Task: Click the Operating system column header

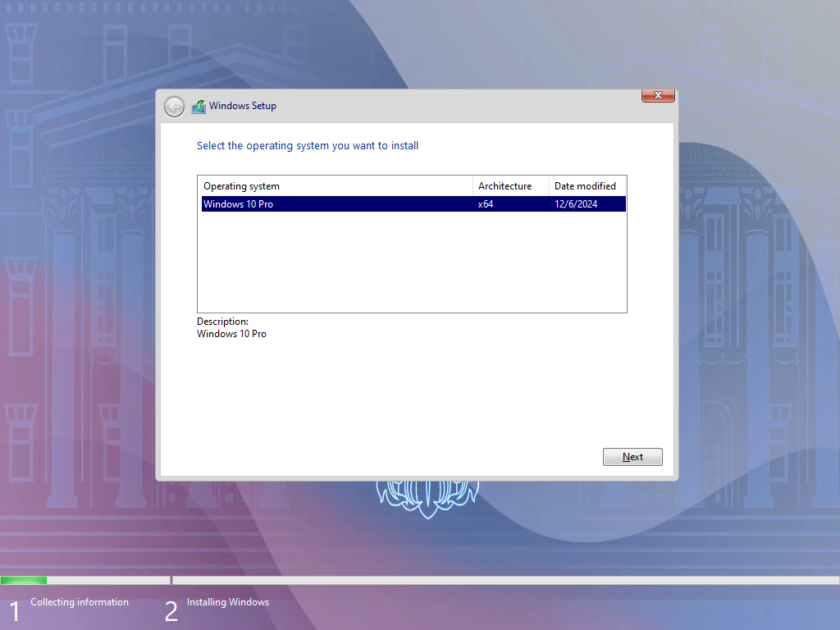Action: click(336, 186)
